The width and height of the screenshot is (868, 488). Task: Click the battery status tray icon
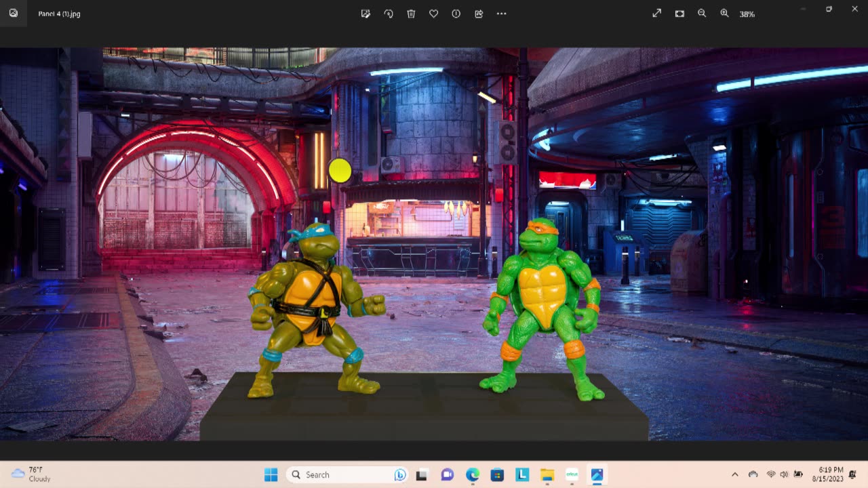coord(798,474)
